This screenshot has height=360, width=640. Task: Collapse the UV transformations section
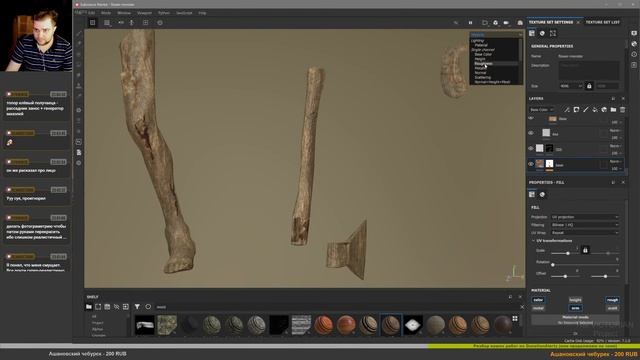534,241
